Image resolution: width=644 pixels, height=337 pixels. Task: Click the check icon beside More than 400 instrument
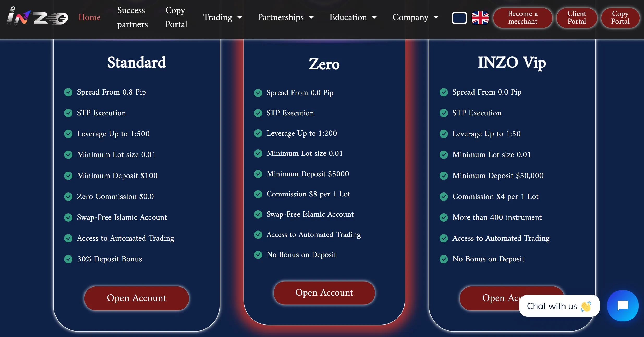[444, 217]
